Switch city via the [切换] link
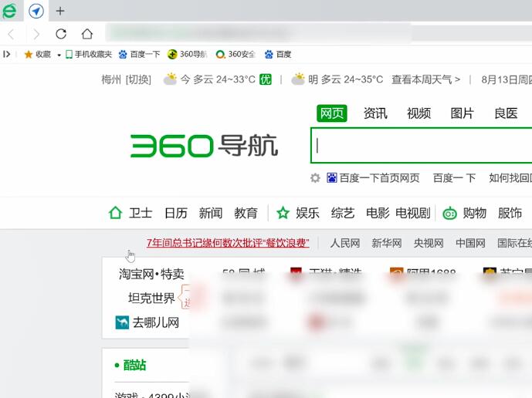 pyautogui.click(x=138, y=79)
